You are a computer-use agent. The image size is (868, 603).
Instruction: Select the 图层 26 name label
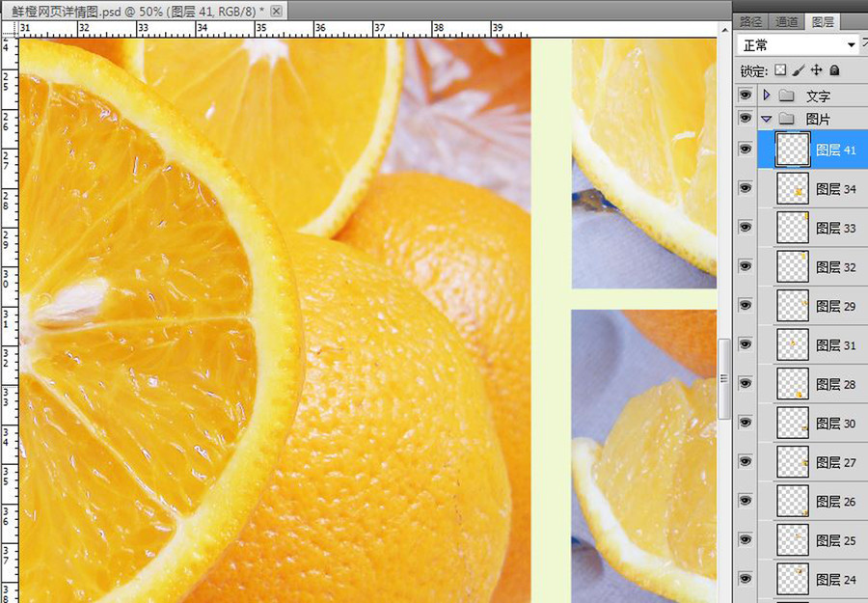836,502
